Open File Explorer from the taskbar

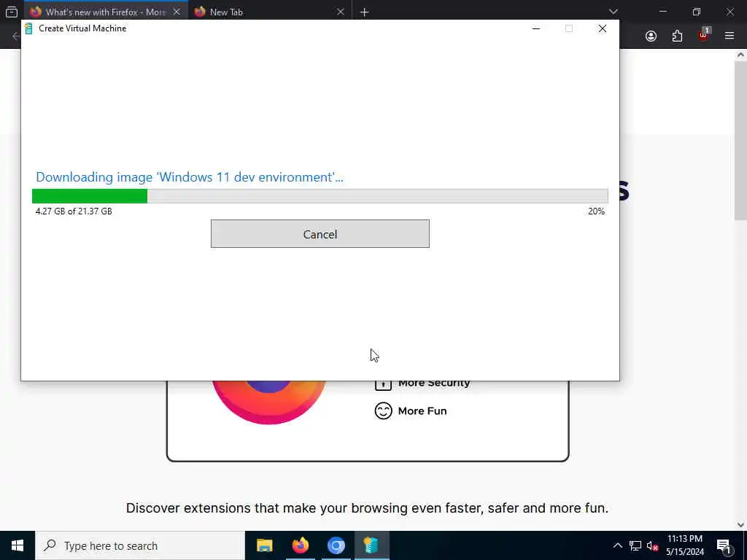tap(264, 545)
